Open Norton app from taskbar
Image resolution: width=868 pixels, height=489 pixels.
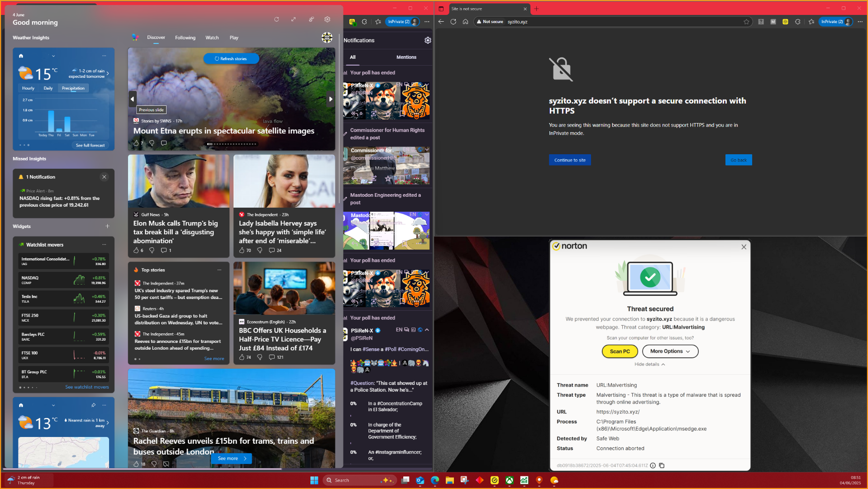495,480
